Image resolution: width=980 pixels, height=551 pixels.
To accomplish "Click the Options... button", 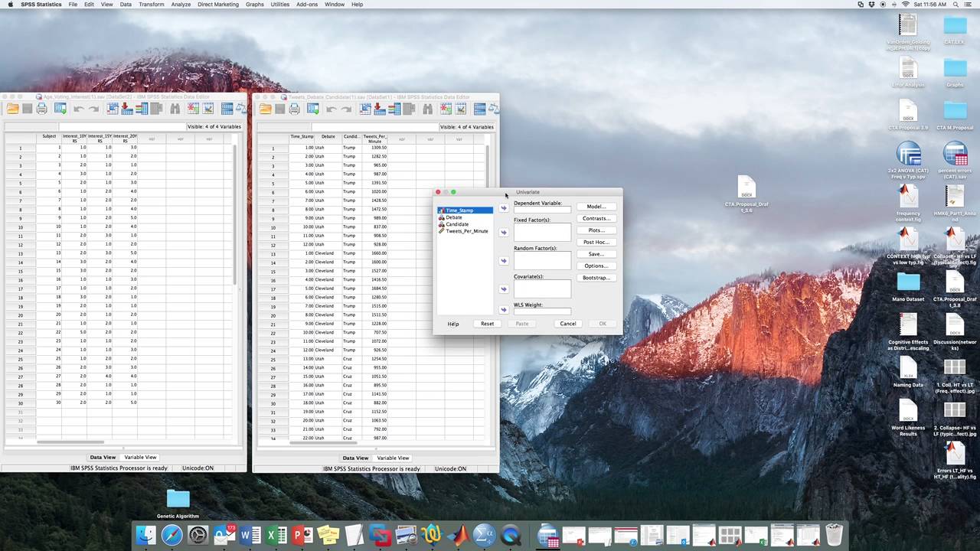I will click(x=596, y=266).
